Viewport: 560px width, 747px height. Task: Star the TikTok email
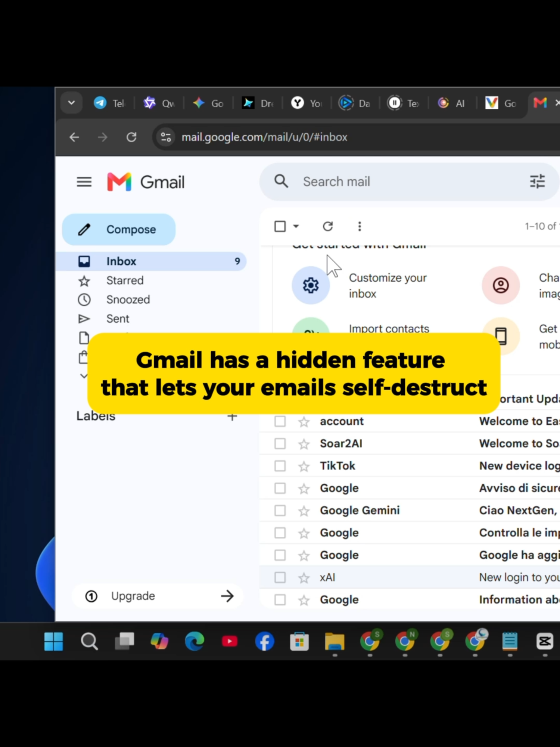click(x=304, y=466)
